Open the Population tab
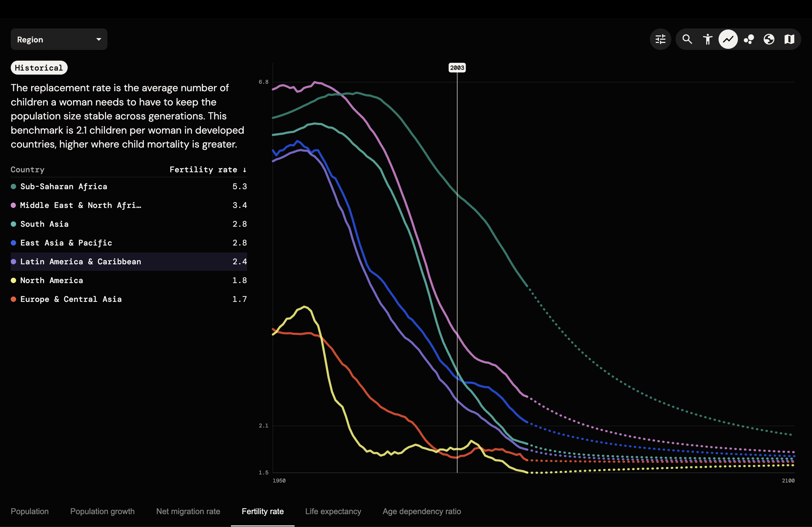 (x=30, y=511)
